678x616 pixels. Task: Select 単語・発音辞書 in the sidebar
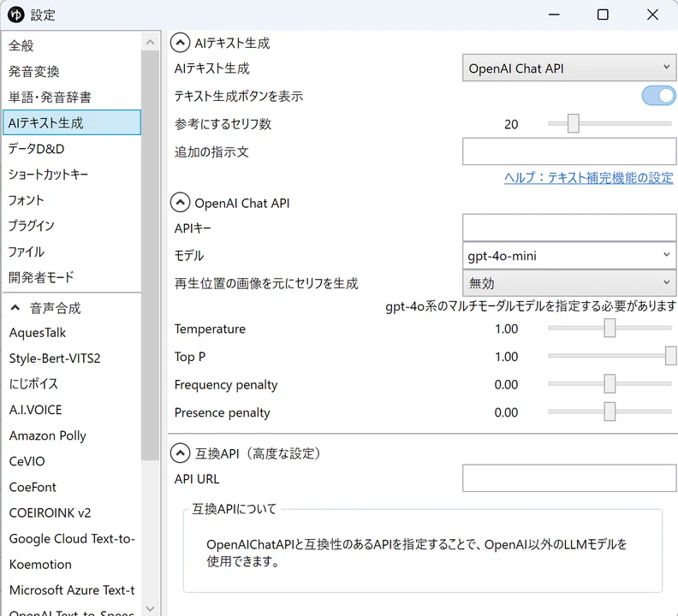coord(72,97)
